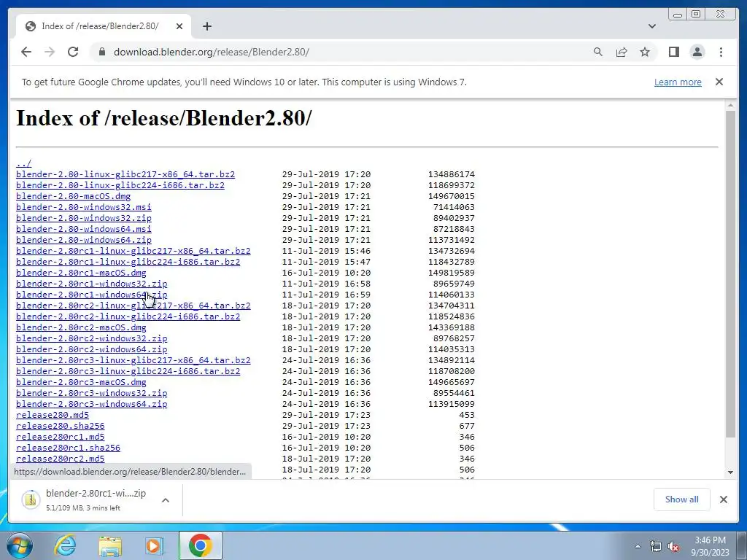Viewport: 747px width, 560px height.
Task: Open the Learn more link
Action: click(678, 82)
